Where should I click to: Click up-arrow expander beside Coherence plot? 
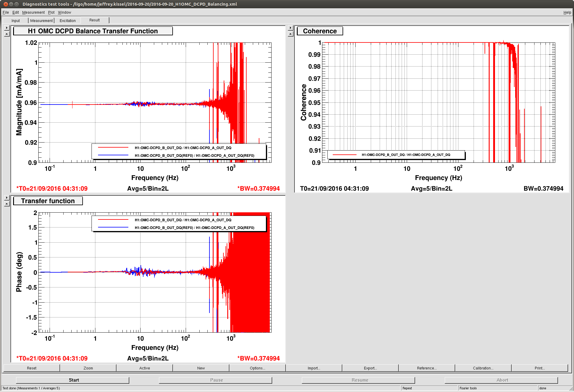click(x=291, y=34)
